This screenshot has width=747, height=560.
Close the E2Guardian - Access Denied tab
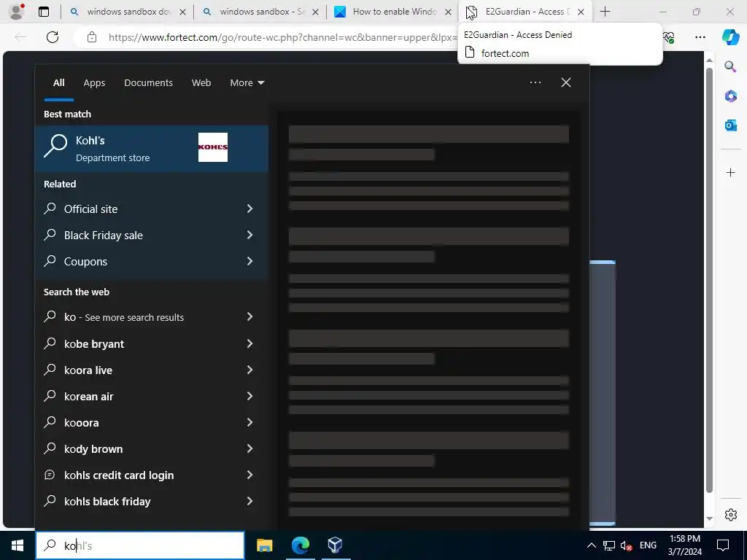pos(581,12)
